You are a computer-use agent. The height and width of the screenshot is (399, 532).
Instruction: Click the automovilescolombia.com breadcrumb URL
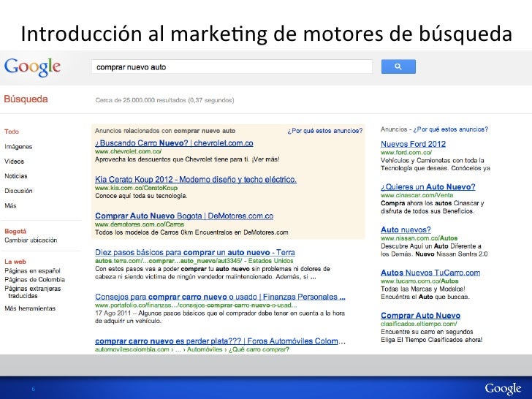pyautogui.click(x=192, y=349)
